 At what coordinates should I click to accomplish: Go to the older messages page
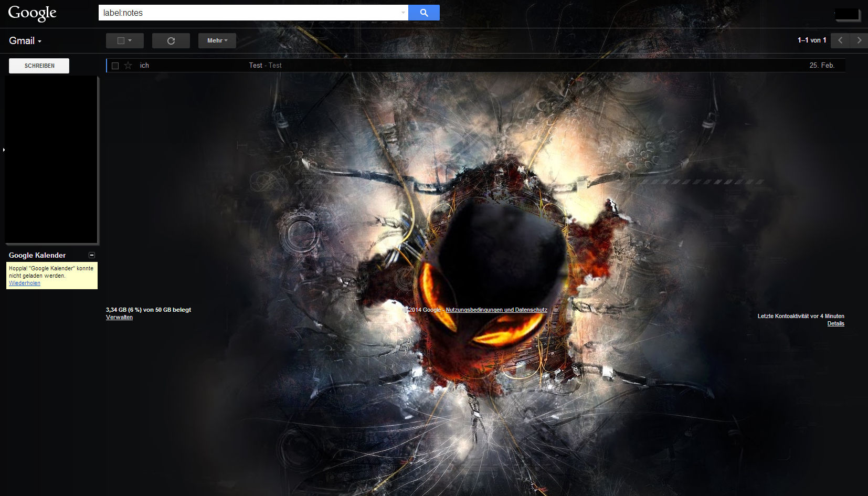point(859,40)
